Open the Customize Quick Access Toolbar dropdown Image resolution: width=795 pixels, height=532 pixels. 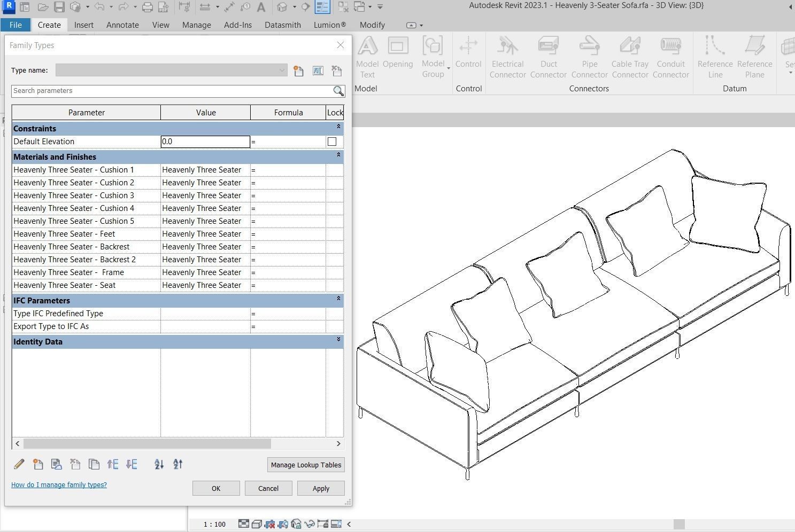380,7
